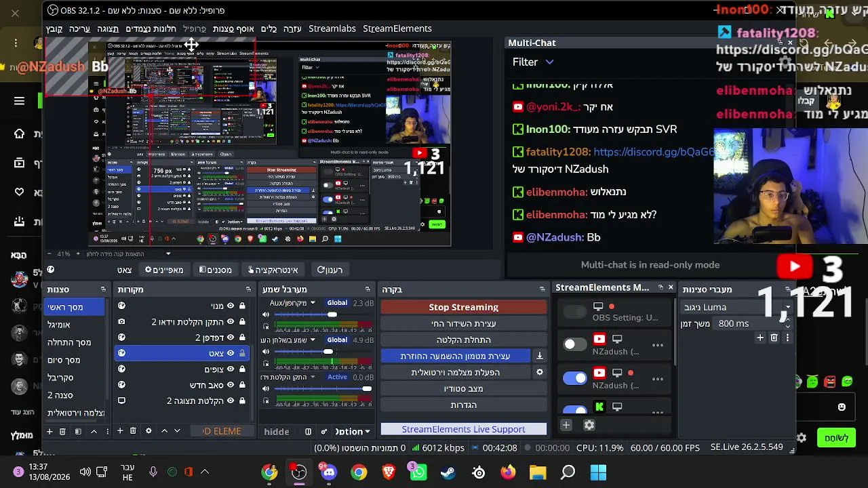Open more options for first NZadush destination
This screenshot has height=488, width=868.
(x=658, y=345)
